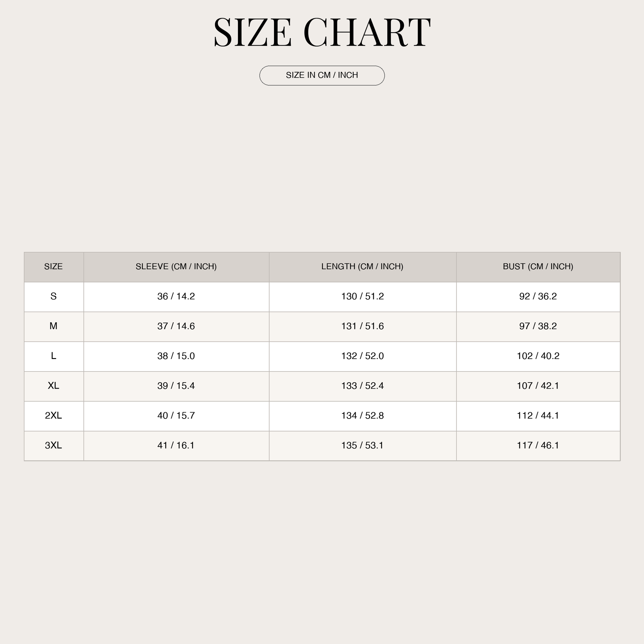Click the SIZE CHART title
Viewport: 644px width, 644px height.
coord(322,32)
